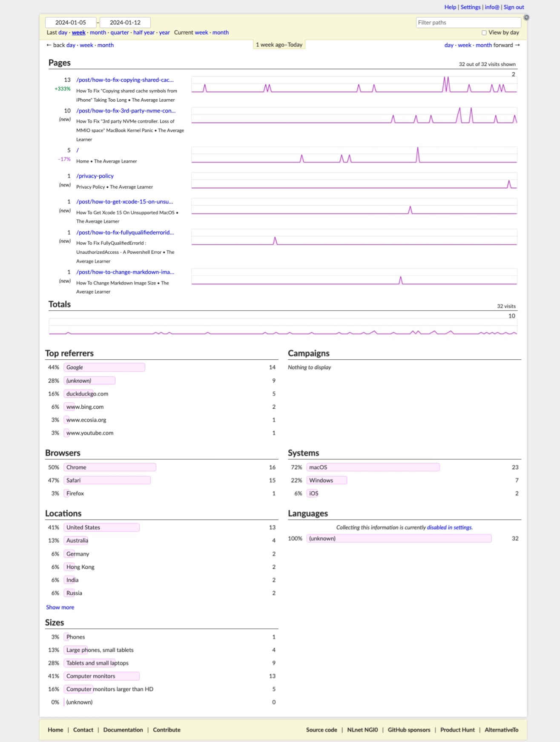The height and width of the screenshot is (742, 560).
Task: Click the gear icon to configure the dashboard
Action: [526, 17]
